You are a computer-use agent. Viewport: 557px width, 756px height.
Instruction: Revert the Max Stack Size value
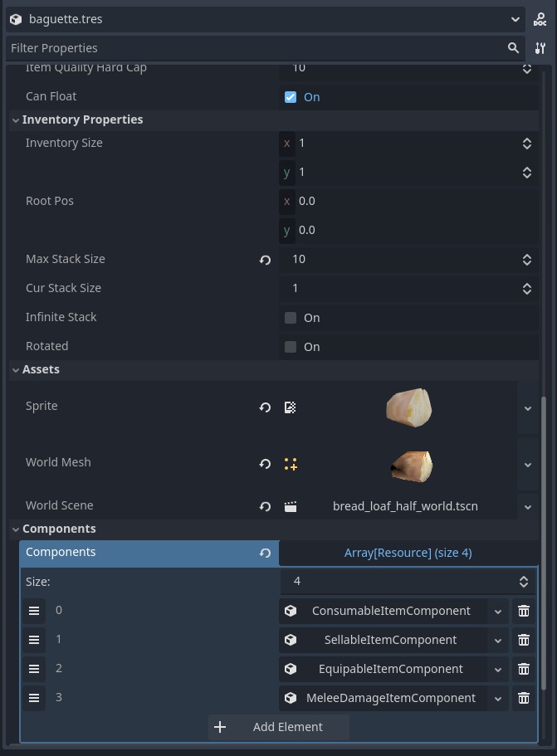(x=265, y=260)
